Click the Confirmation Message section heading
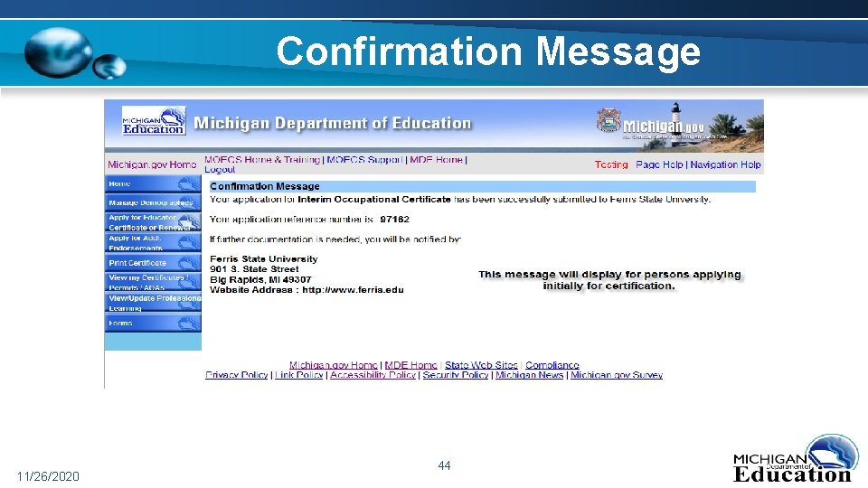Screen dimensions: 868x488 coord(265,186)
